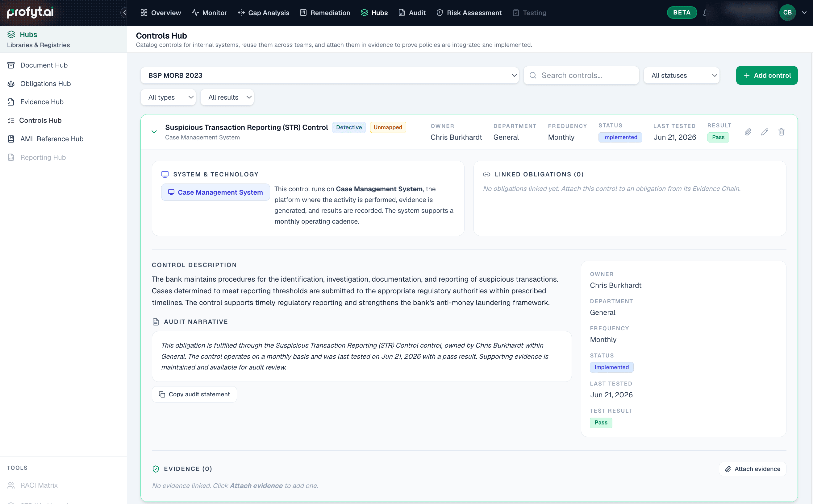Viewport: 813px width, 504px height.
Task: Open the CB user avatar menu
Action: click(x=787, y=12)
